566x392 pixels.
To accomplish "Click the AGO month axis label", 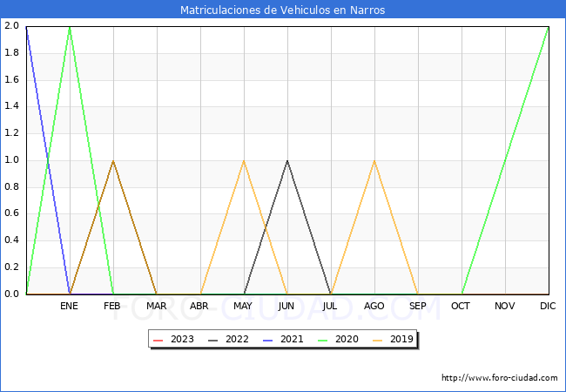I will coord(374,306).
